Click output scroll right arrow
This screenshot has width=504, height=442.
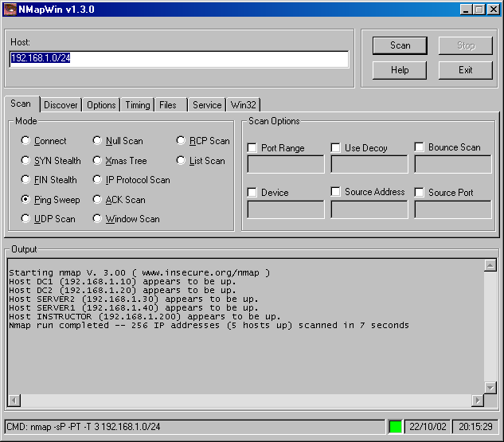pos(478,401)
